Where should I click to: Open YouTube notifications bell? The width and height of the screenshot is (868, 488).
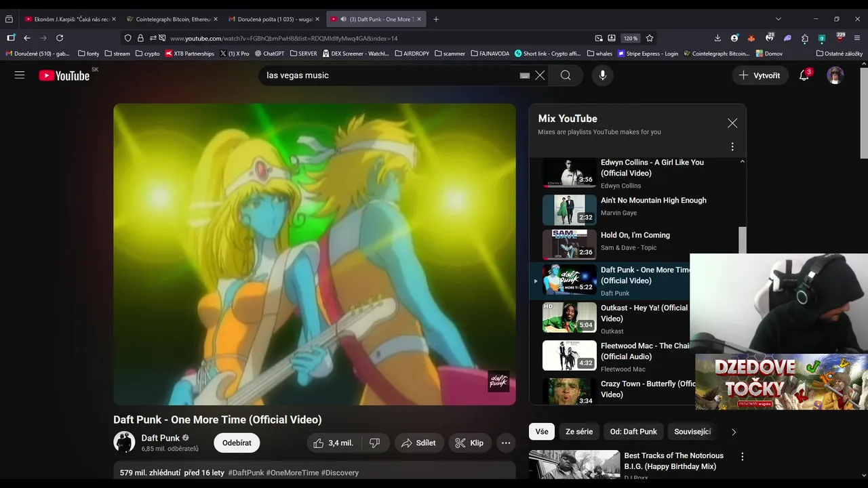pos(804,75)
